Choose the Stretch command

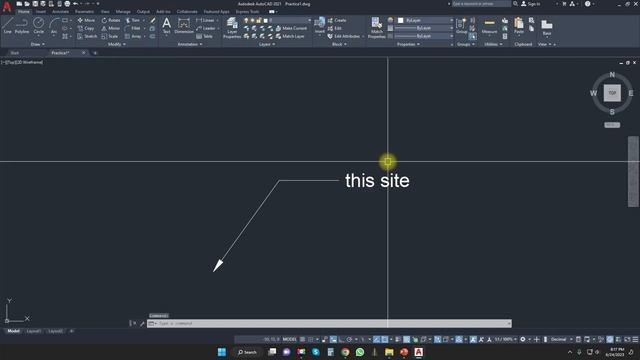(87, 36)
